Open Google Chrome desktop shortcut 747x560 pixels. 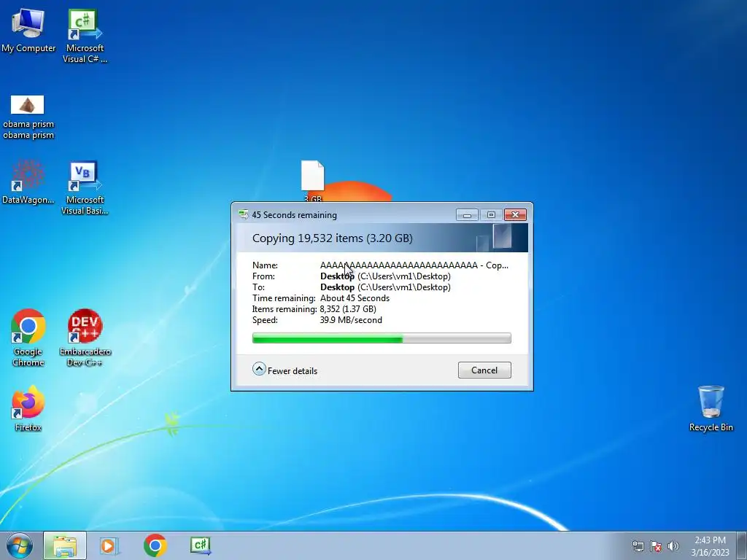tap(28, 337)
